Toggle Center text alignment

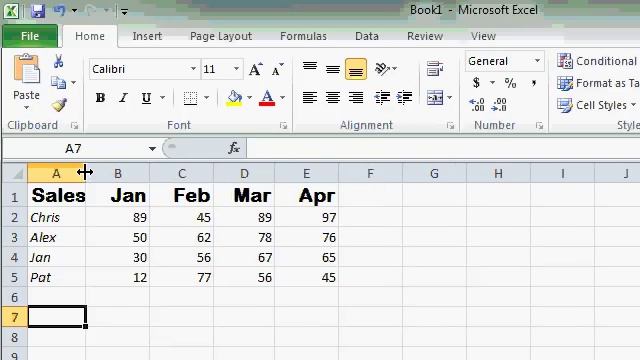point(333,98)
